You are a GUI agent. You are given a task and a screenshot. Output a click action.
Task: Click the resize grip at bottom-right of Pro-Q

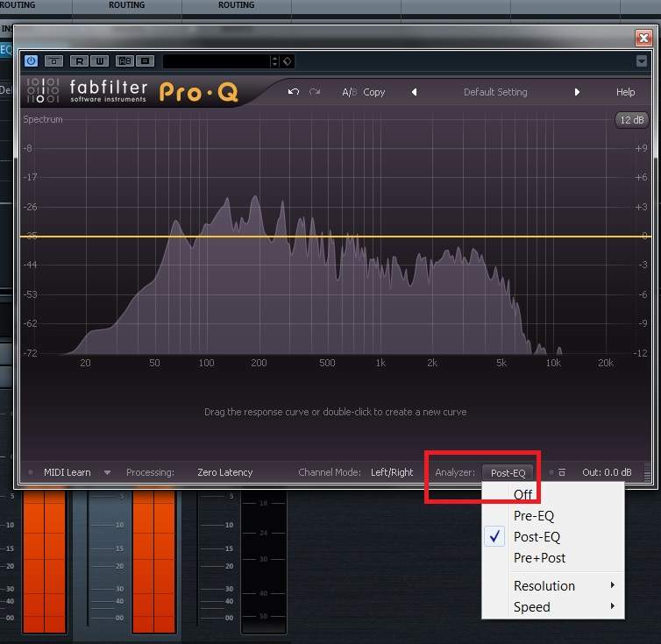647,473
